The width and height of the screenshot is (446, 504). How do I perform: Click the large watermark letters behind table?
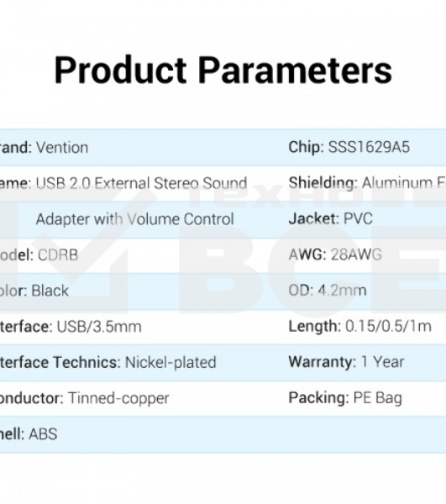pos(312,269)
